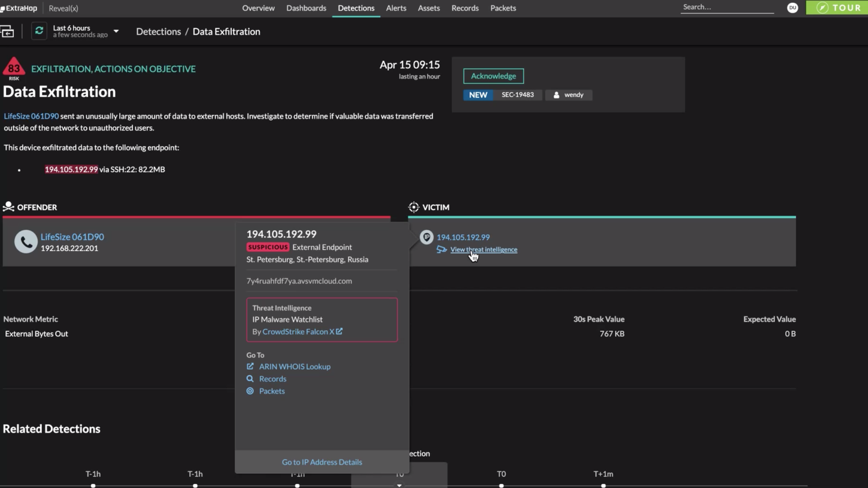Open the NEW status selector

coord(478,95)
